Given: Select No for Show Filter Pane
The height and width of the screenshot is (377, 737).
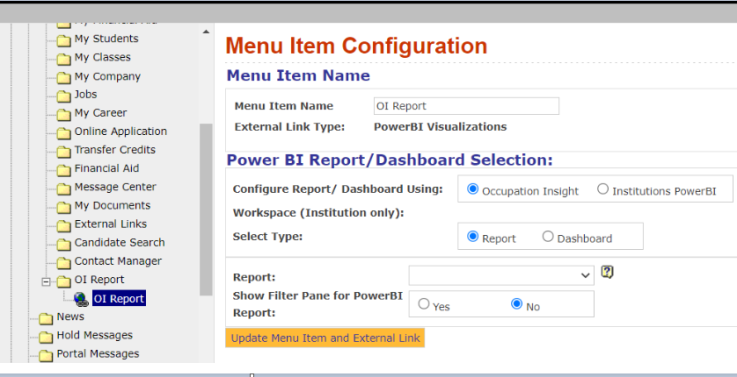Looking at the screenshot, I should click(x=517, y=304).
